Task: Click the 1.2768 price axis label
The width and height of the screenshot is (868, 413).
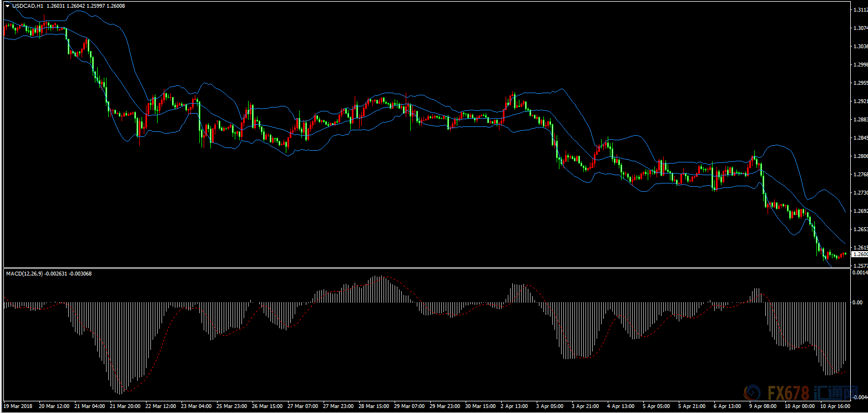Action: point(860,175)
